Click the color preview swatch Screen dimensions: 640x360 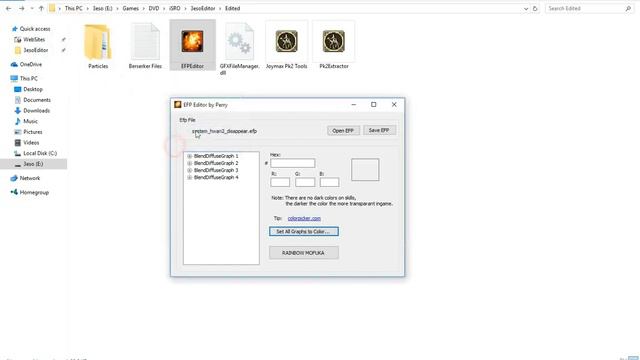pos(365,170)
